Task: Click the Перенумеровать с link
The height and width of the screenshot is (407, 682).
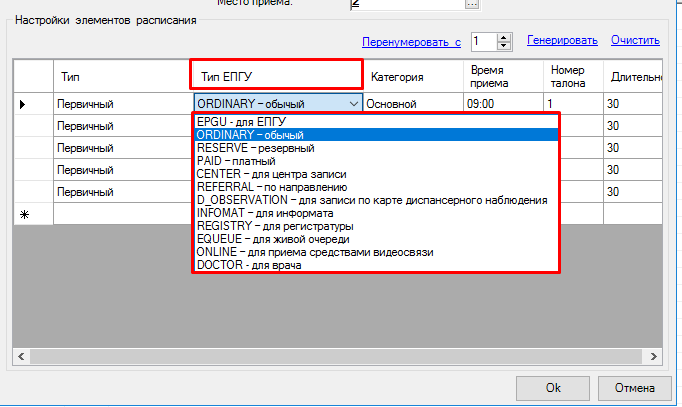Action: click(x=411, y=42)
